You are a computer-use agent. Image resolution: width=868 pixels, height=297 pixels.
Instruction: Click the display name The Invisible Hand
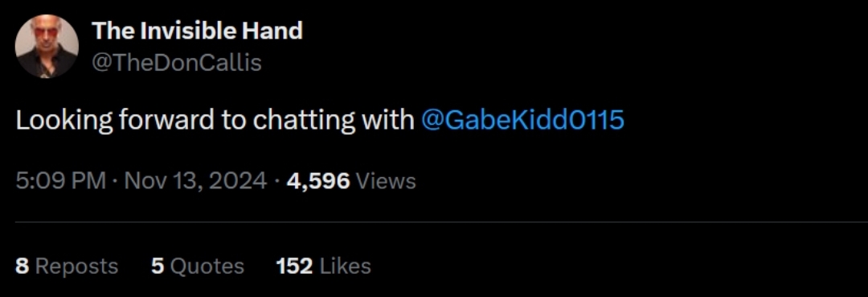point(197,31)
